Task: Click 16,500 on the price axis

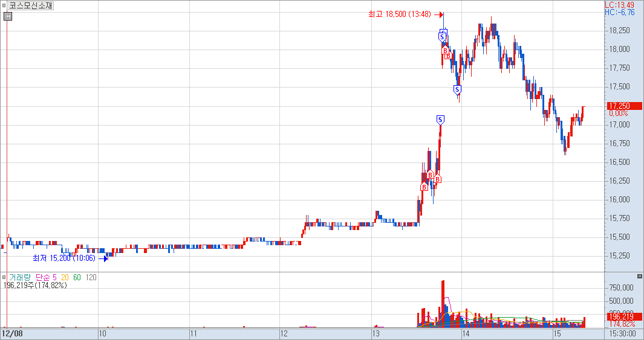Action: point(619,162)
